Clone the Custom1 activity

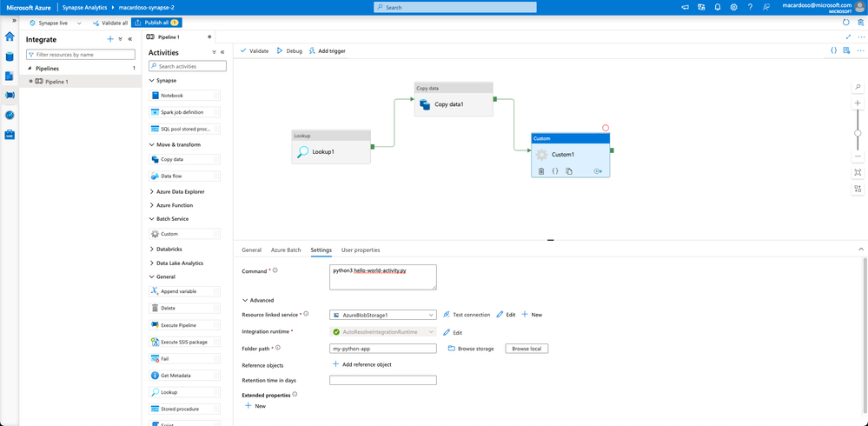click(569, 171)
